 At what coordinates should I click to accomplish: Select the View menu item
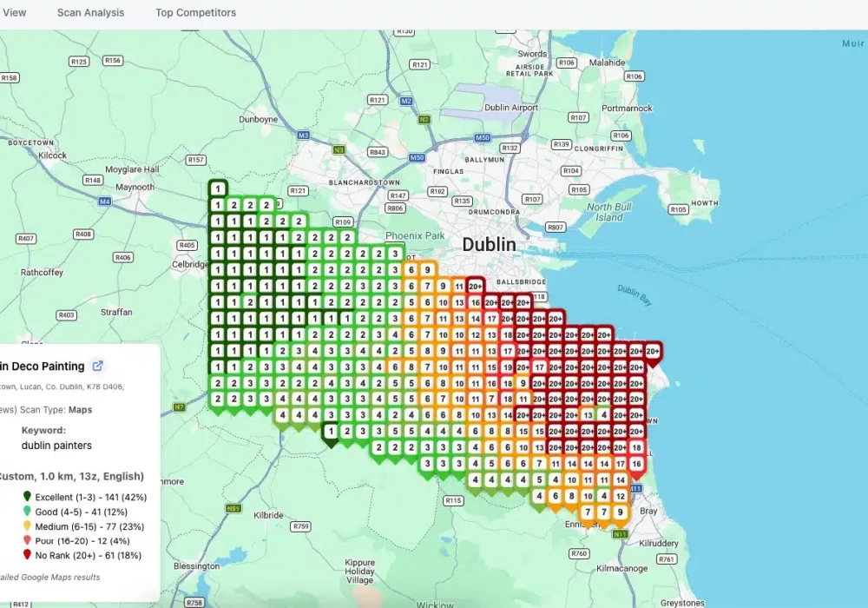[x=14, y=13]
